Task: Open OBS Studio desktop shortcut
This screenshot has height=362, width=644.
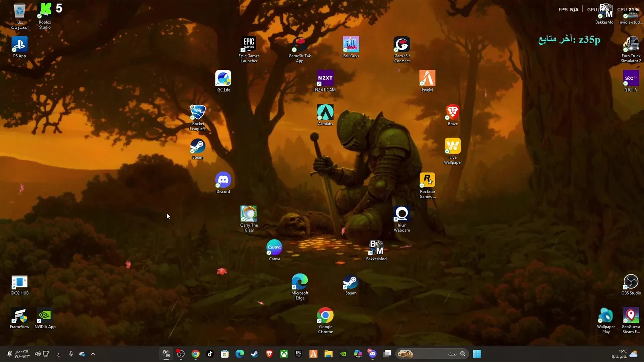Action: click(x=631, y=284)
